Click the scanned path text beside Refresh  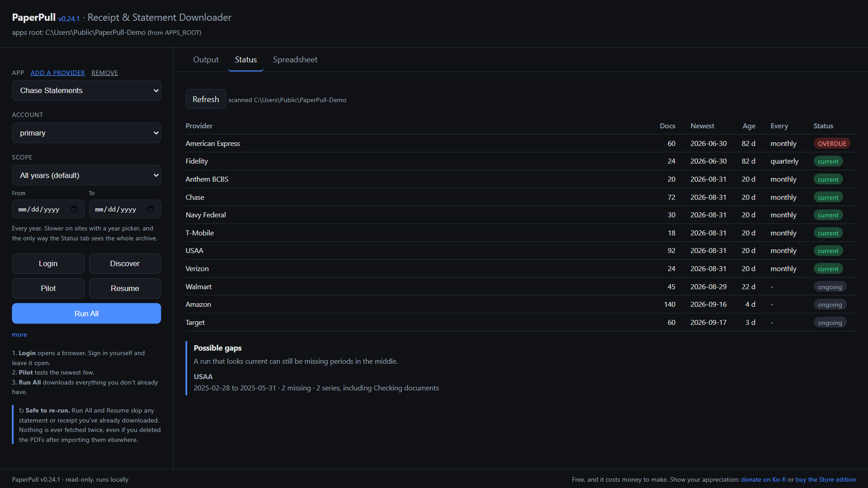287,100
